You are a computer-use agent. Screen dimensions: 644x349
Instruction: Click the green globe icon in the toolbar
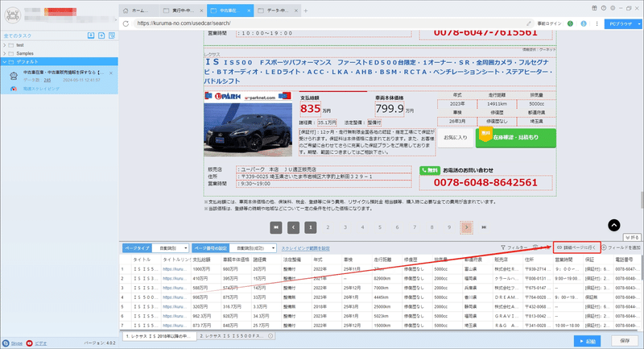pyautogui.click(x=570, y=23)
